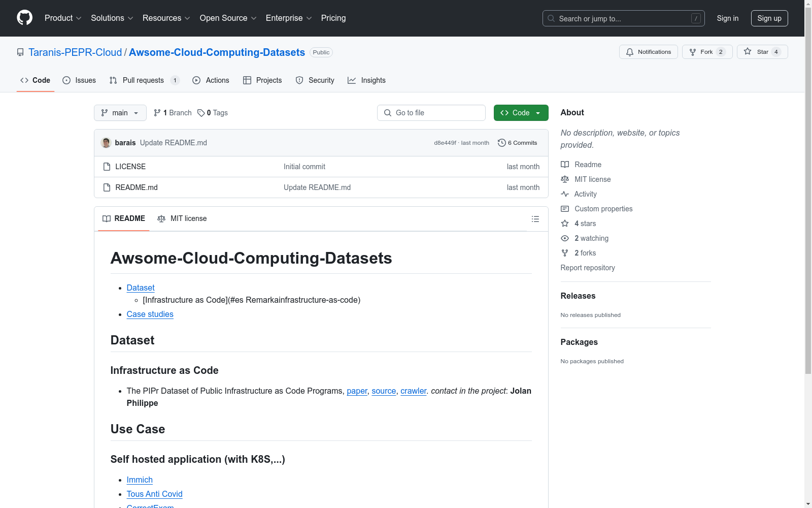Switch to the Projects tab
The width and height of the screenshot is (812, 508).
[262, 80]
